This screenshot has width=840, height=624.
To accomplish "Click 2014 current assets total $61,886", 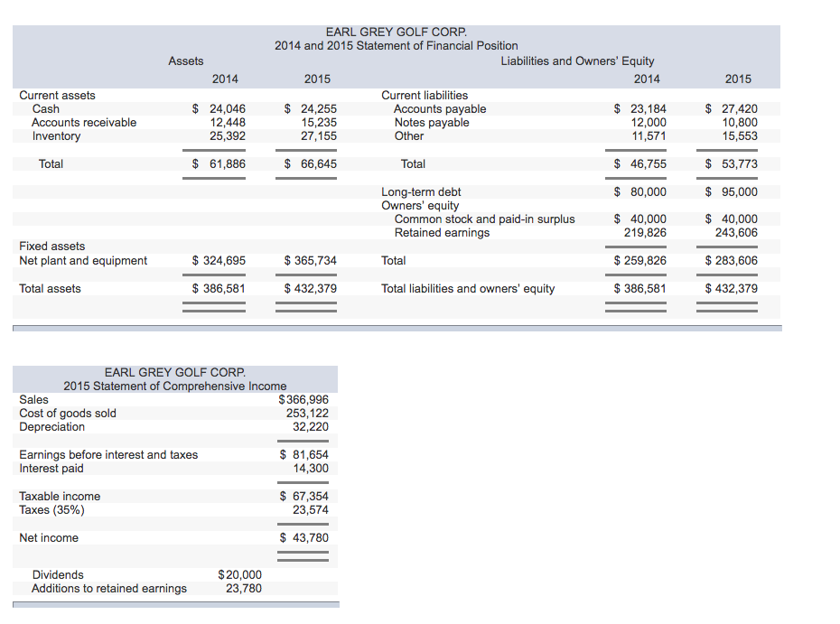I will point(219,163).
